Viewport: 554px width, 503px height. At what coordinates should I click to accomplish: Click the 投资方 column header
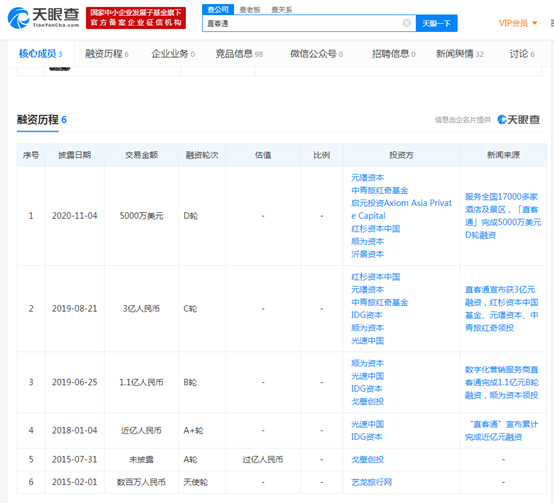(401, 155)
